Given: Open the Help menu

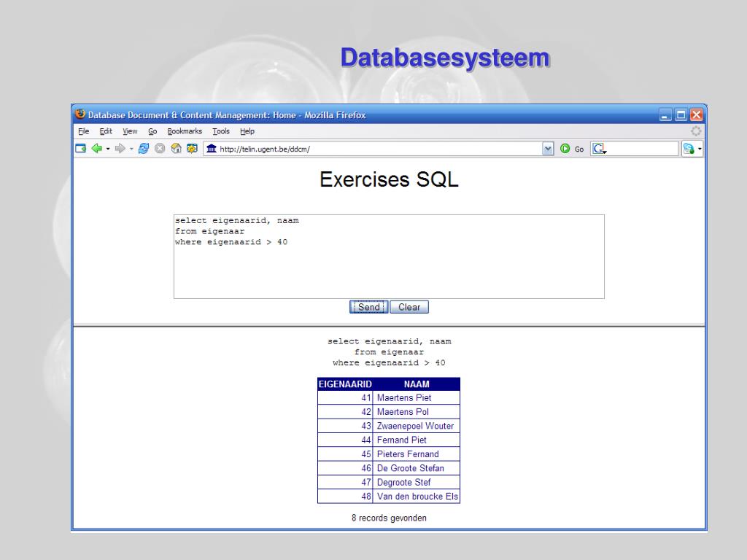Looking at the screenshot, I should [x=247, y=131].
